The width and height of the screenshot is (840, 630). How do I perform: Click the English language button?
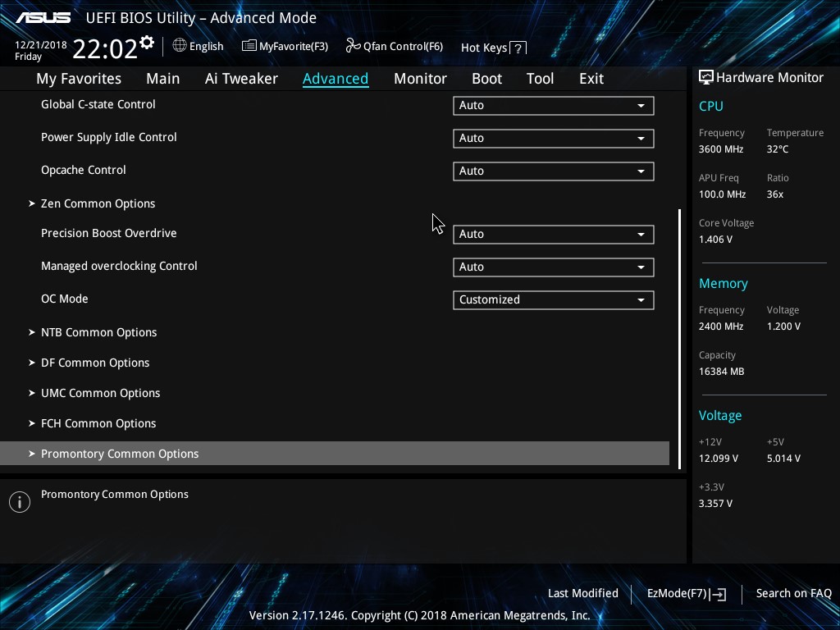pos(199,46)
